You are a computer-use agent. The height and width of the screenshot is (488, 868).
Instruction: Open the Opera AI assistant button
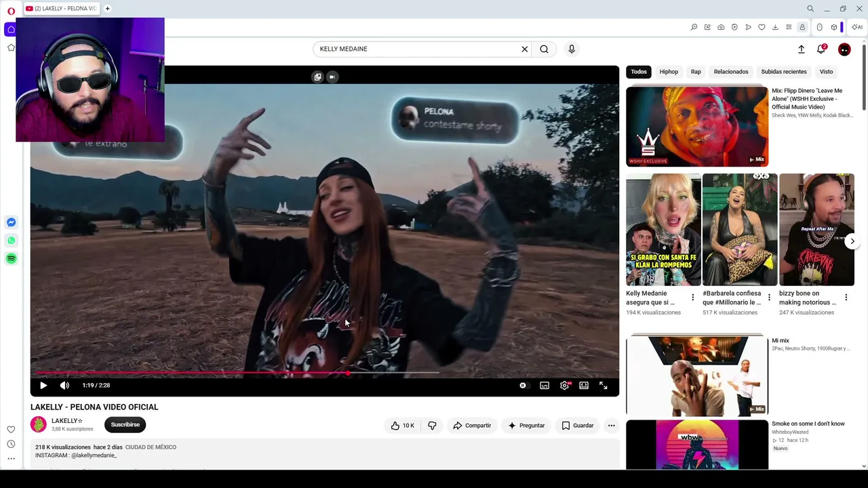[857, 27]
